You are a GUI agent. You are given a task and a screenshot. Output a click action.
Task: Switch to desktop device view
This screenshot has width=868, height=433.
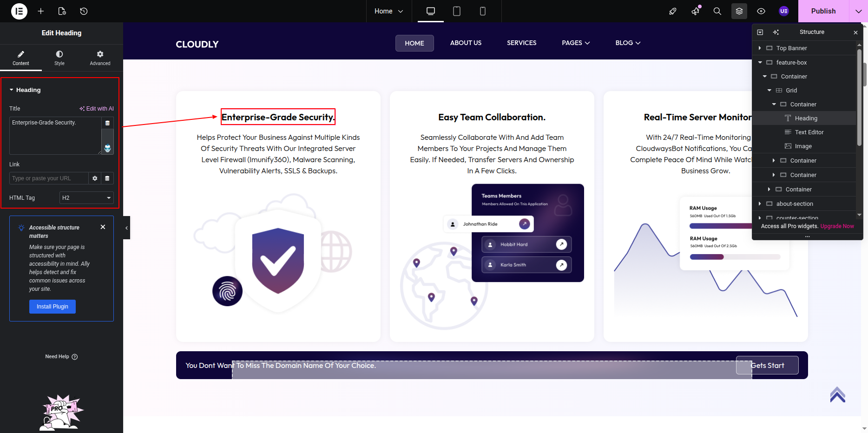pos(431,11)
